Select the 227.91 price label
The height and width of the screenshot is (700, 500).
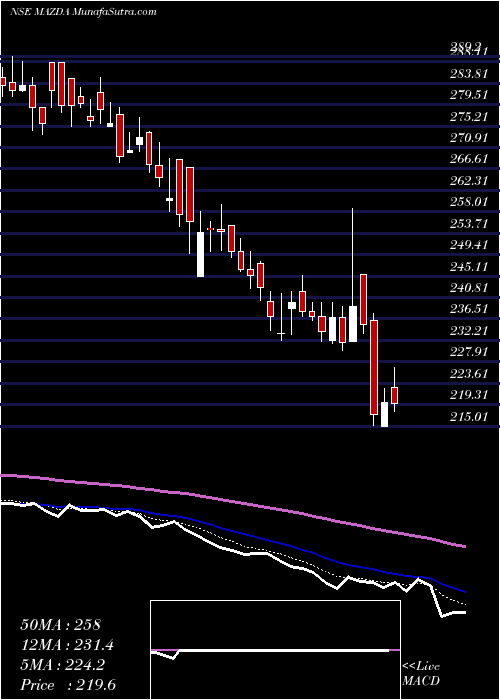pyautogui.click(x=468, y=353)
